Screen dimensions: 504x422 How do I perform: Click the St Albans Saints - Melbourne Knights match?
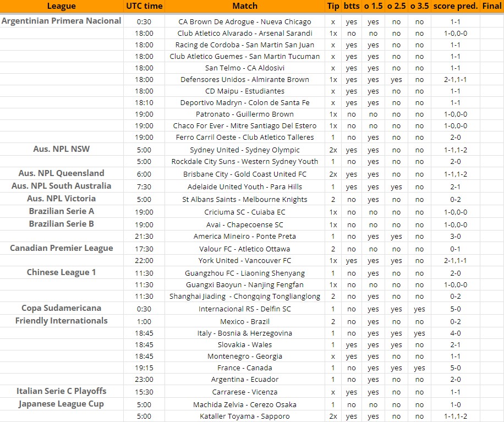pyautogui.click(x=245, y=200)
